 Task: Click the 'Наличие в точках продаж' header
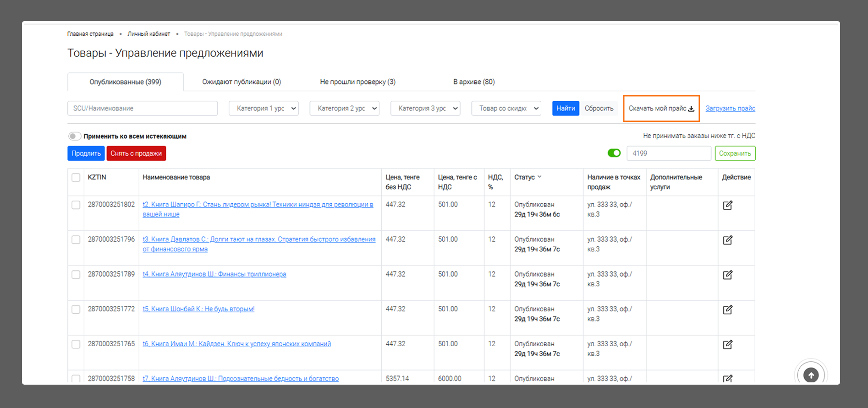click(614, 182)
